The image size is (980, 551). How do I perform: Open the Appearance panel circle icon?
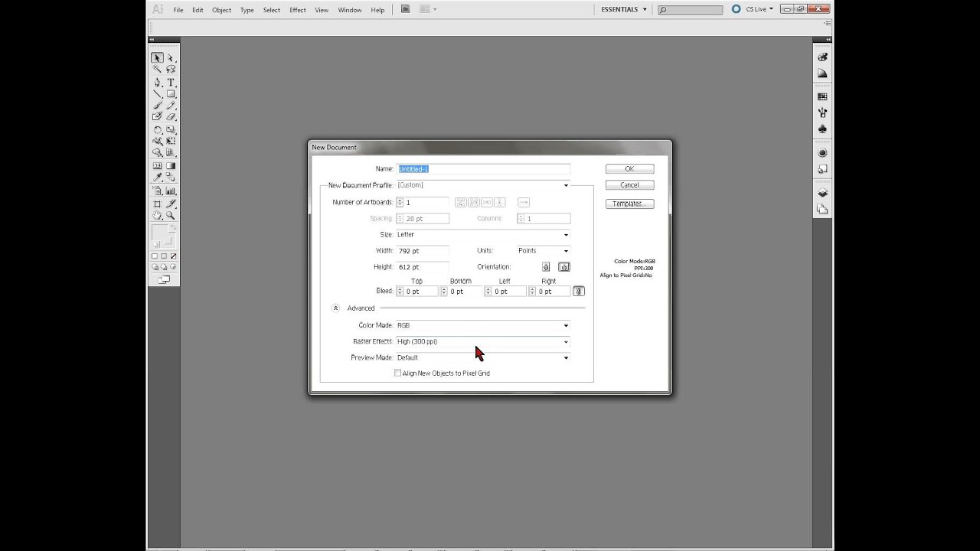(x=822, y=153)
